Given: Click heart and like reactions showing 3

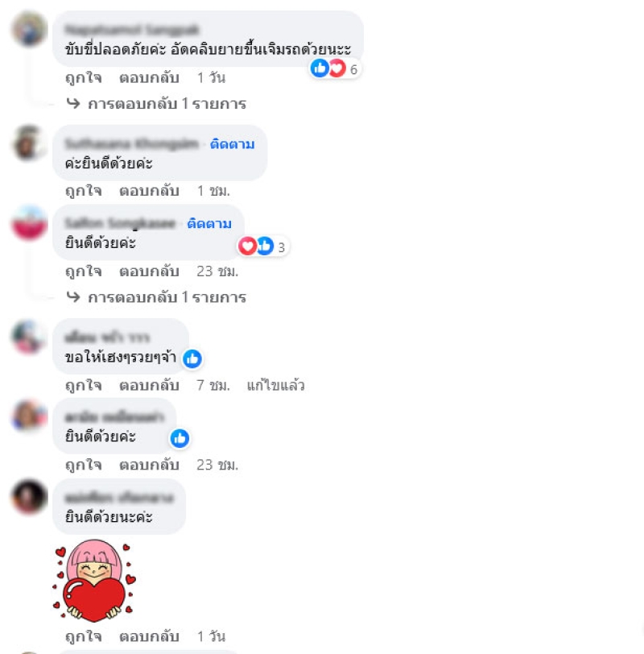Looking at the screenshot, I should (263, 246).
